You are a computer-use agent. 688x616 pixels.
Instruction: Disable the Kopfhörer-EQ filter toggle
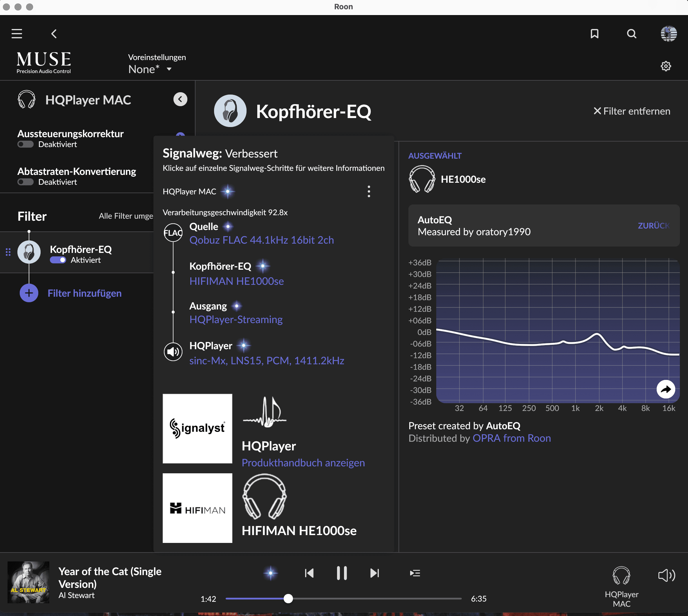[x=58, y=260]
